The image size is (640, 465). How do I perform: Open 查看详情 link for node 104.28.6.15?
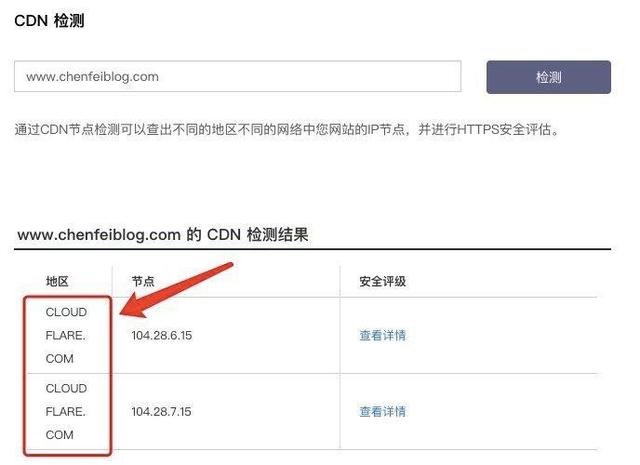pyautogui.click(x=382, y=335)
